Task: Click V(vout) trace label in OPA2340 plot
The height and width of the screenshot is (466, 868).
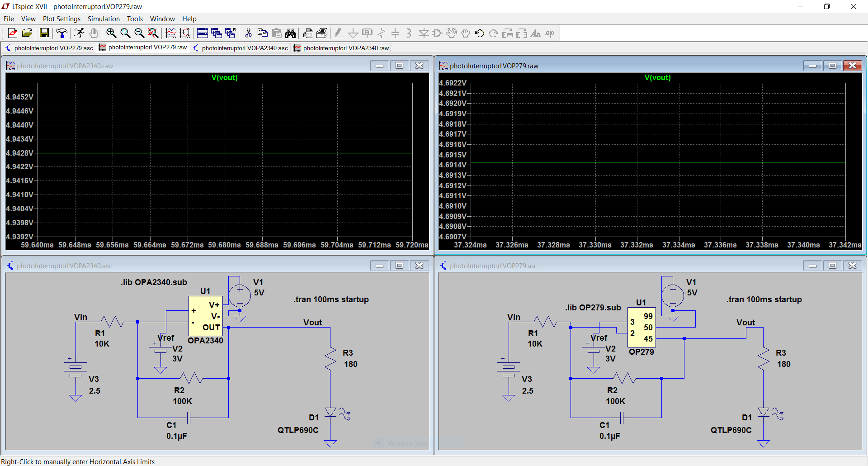Action: coord(225,77)
